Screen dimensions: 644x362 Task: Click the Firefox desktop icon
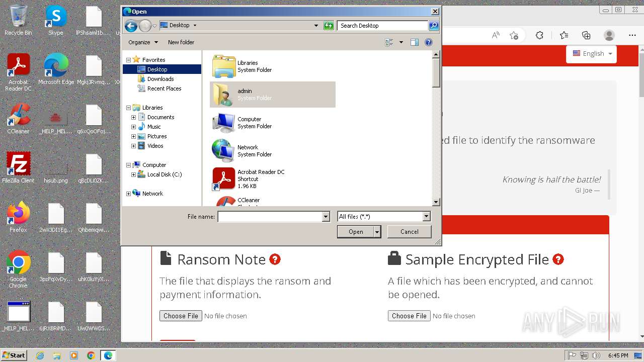pos(18,217)
